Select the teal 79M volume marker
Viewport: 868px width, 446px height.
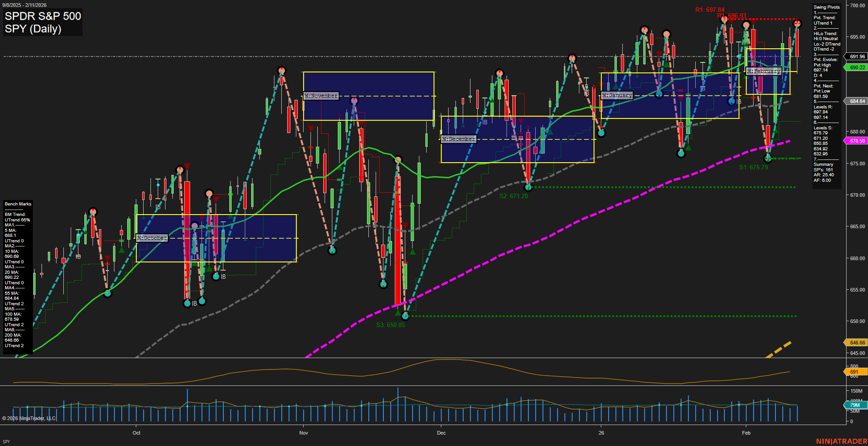pos(854,405)
